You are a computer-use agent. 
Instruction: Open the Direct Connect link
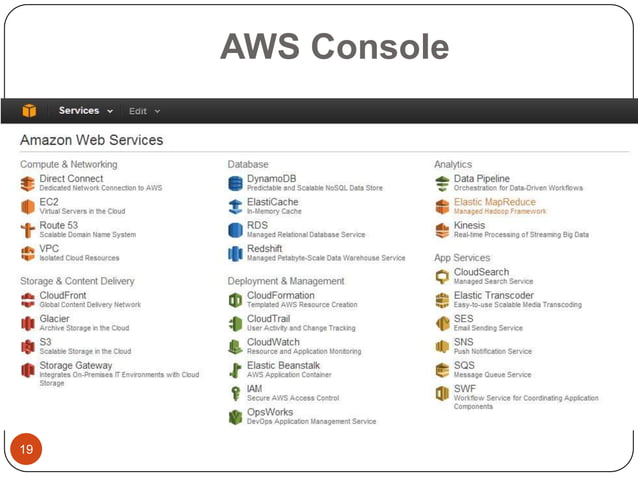tap(71, 179)
